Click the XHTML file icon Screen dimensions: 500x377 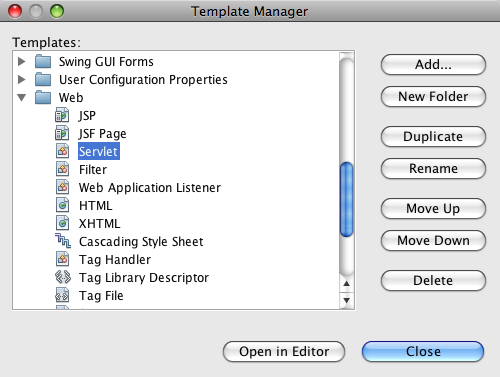(62, 223)
